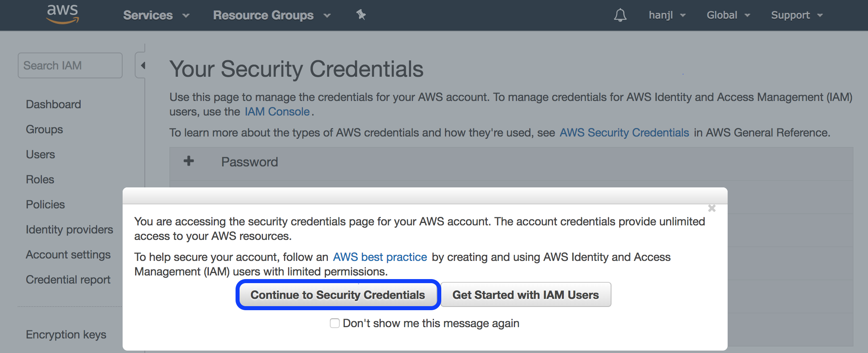Click the pin shortcut icon in navbar
This screenshot has width=868, height=353.
point(361,15)
